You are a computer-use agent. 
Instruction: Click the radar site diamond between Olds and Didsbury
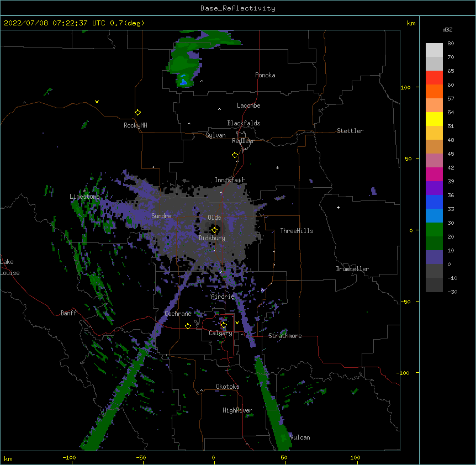point(214,230)
